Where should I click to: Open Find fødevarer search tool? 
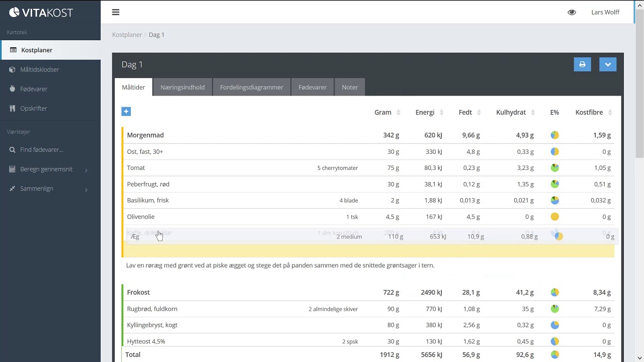pyautogui.click(x=42, y=149)
